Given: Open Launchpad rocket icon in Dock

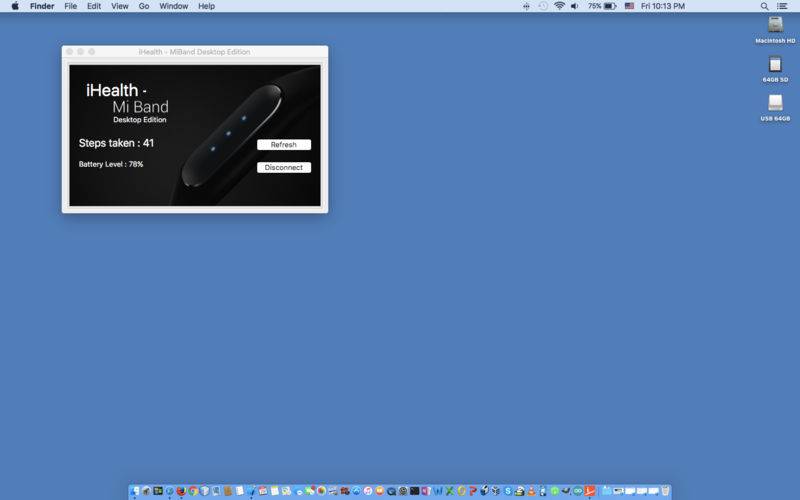Looking at the screenshot, I should [x=146, y=491].
